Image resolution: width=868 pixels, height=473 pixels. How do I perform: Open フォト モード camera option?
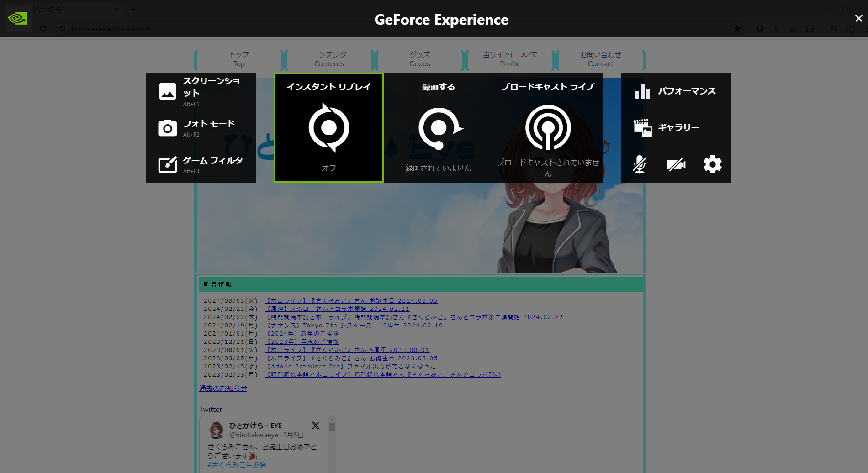200,128
